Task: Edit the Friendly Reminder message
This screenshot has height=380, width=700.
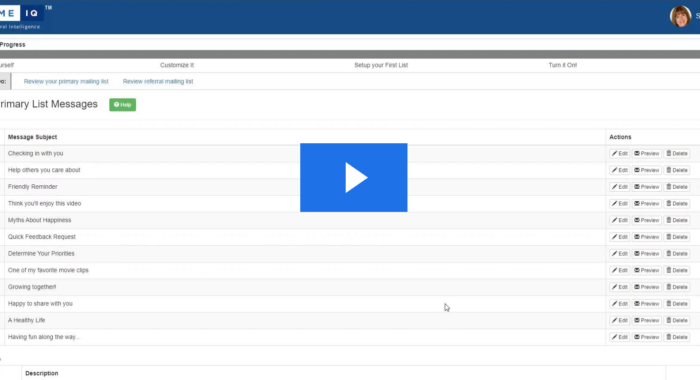Action: (x=620, y=187)
